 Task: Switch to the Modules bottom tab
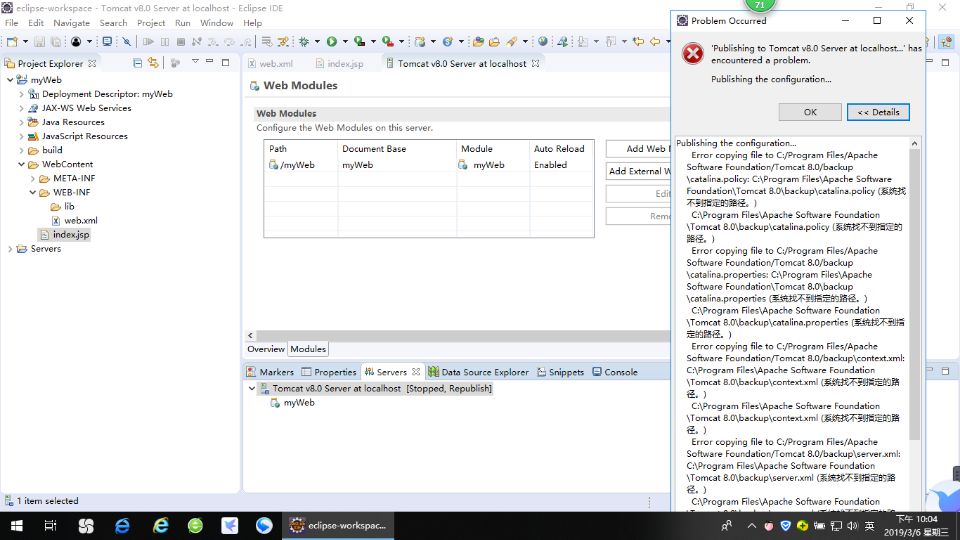coord(308,349)
